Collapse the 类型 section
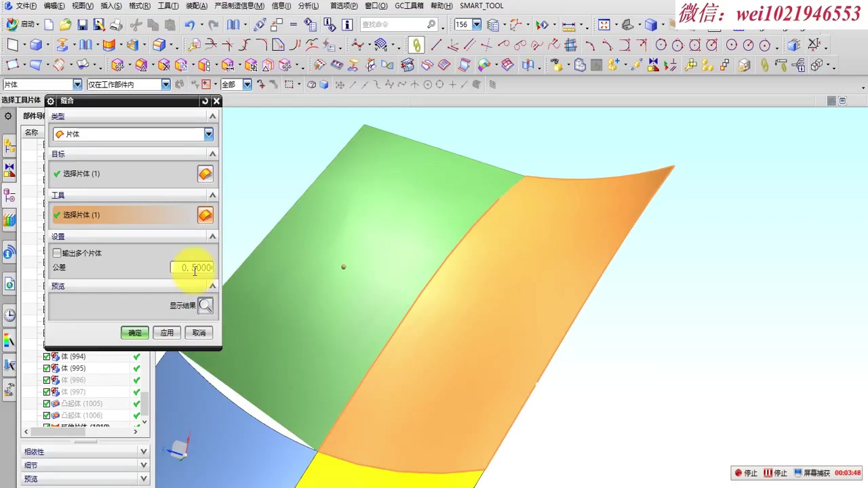 (x=212, y=117)
